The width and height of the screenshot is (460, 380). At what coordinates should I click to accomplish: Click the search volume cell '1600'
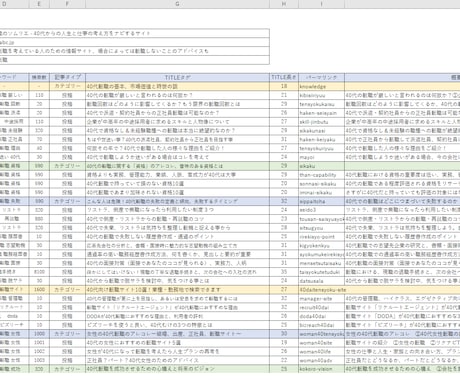tap(39, 290)
